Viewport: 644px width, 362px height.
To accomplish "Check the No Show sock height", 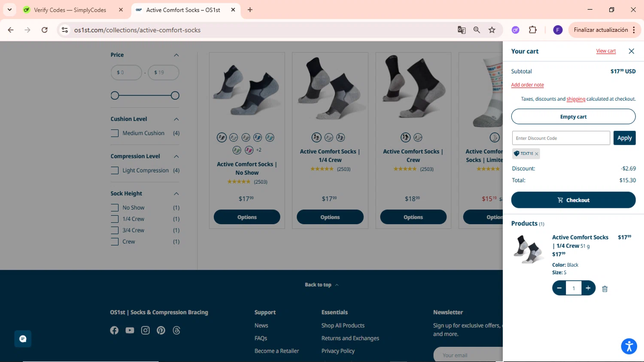I will point(115,208).
